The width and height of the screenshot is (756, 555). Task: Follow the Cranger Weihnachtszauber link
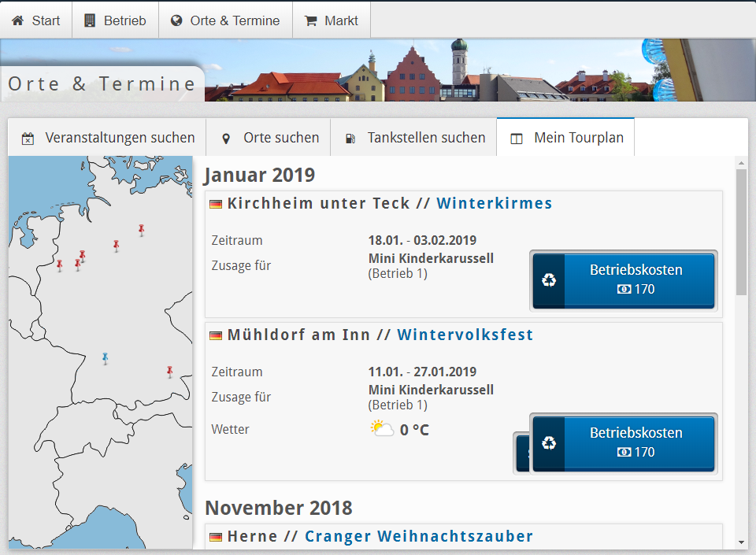point(418,536)
